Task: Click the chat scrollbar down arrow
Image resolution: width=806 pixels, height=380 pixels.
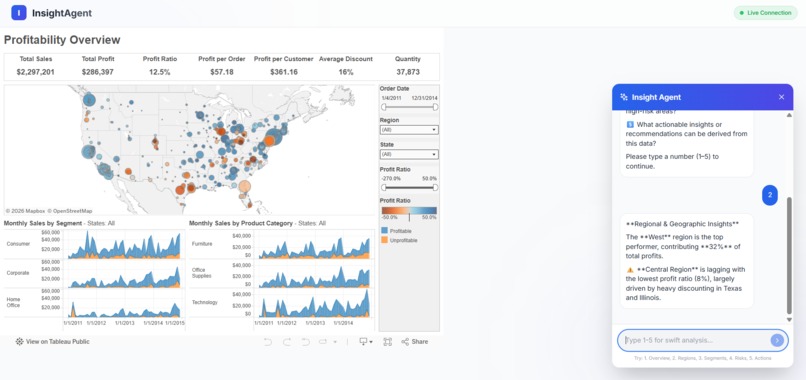Action: 790,320
